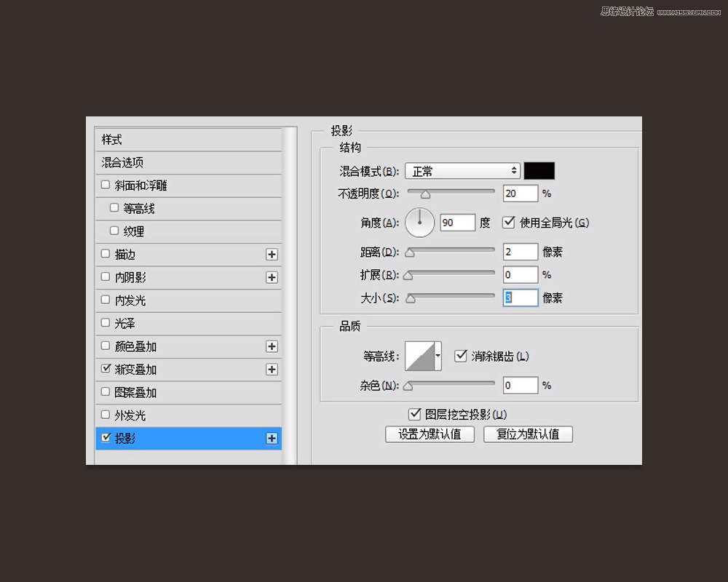Click the 角度 light direction dial

coord(420,223)
